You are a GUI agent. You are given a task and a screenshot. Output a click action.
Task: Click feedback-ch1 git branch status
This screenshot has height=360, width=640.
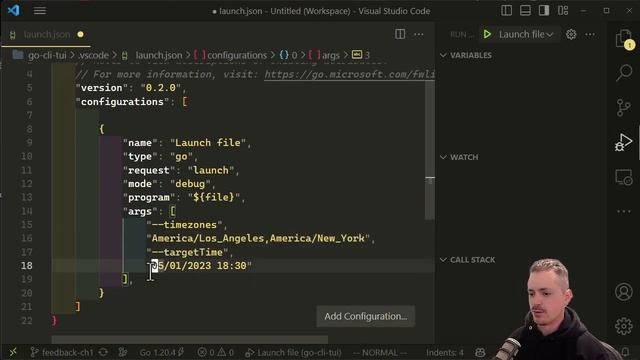62,352
